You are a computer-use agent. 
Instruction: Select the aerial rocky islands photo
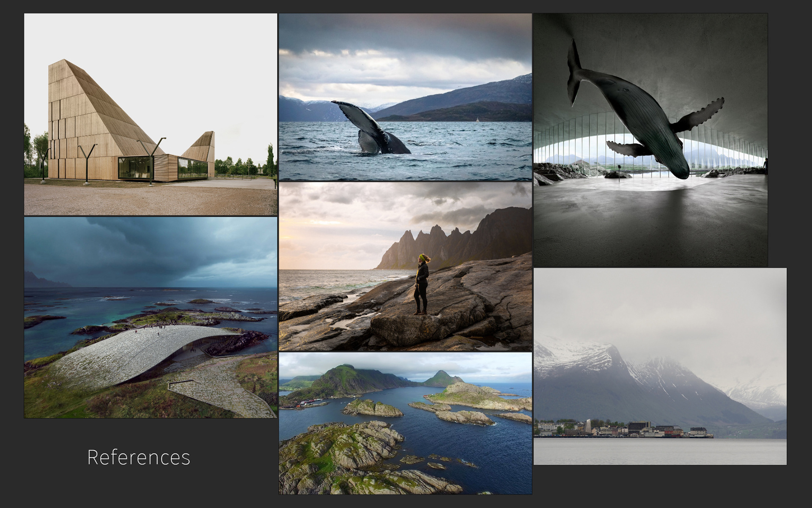[405, 423]
